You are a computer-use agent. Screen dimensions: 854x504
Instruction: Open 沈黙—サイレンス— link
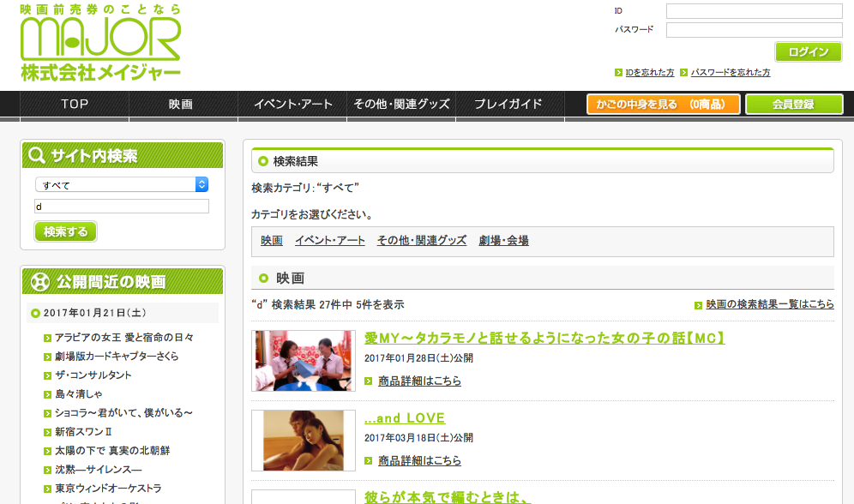click(x=98, y=469)
